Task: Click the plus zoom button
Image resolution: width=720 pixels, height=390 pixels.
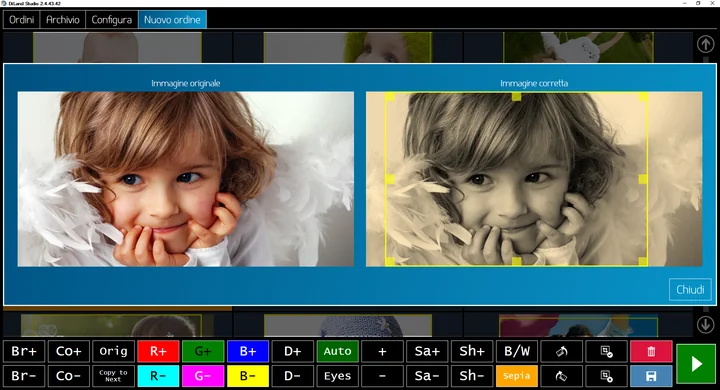Action: tap(382, 351)
